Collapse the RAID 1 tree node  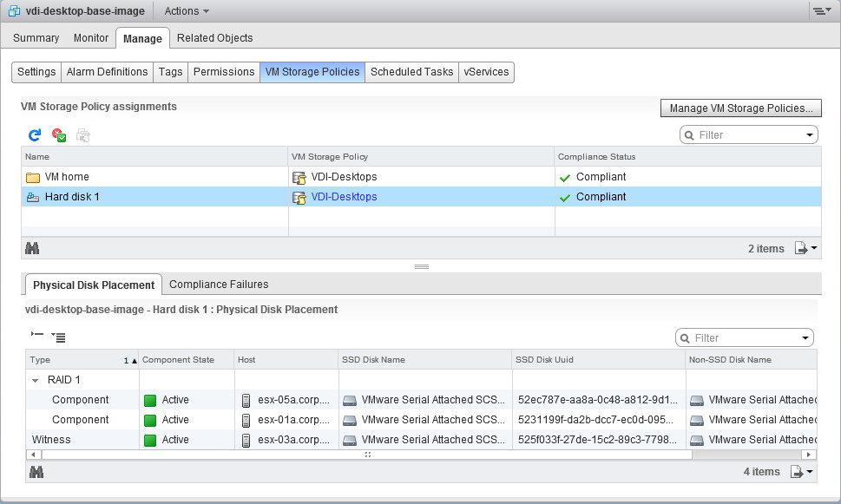pos(36,380)
